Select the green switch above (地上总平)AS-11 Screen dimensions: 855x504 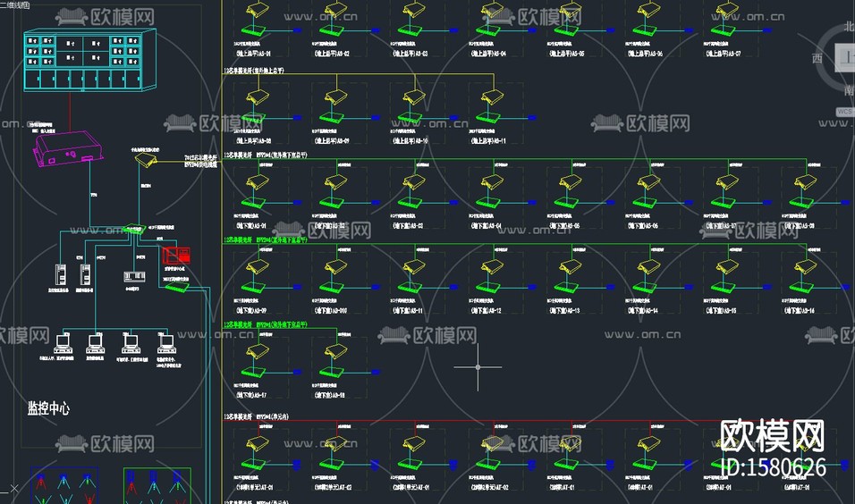(x=488, y=118)
